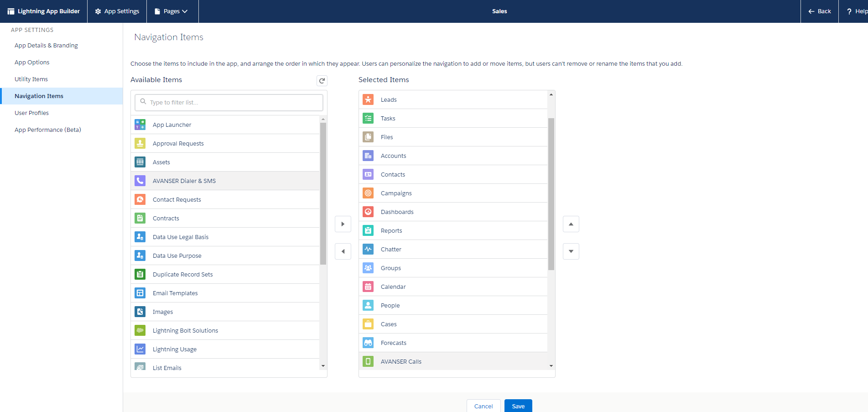The image size is (868, 412).
Task: Click the Email Templates icon
Action: 140,293
